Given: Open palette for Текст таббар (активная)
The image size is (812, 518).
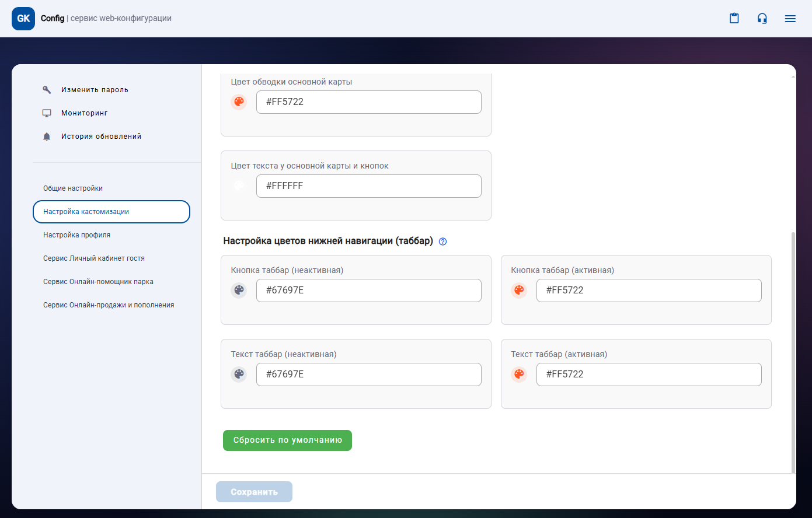Looking at the screenshot, I should click(519, 374).
